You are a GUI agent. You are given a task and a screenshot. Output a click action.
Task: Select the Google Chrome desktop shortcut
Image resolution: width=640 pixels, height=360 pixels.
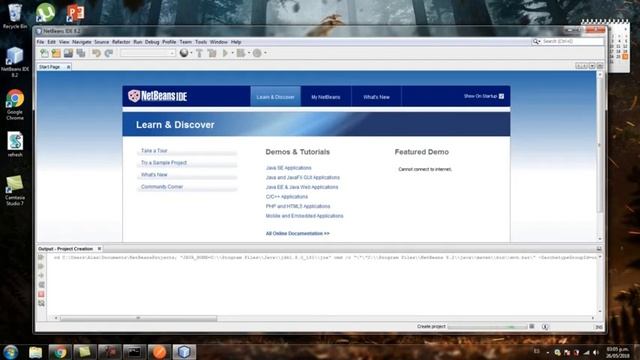[15, 105]
